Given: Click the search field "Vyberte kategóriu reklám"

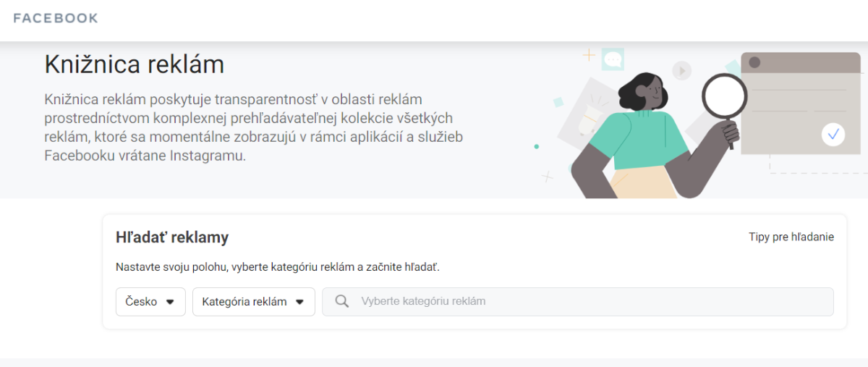Looking at the screenshot, I should tap(578, 302).
